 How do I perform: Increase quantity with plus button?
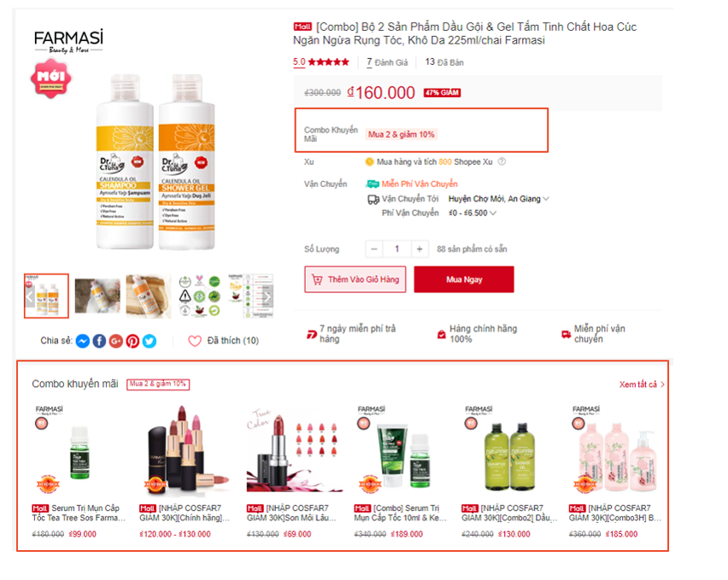tap(420, 249)
